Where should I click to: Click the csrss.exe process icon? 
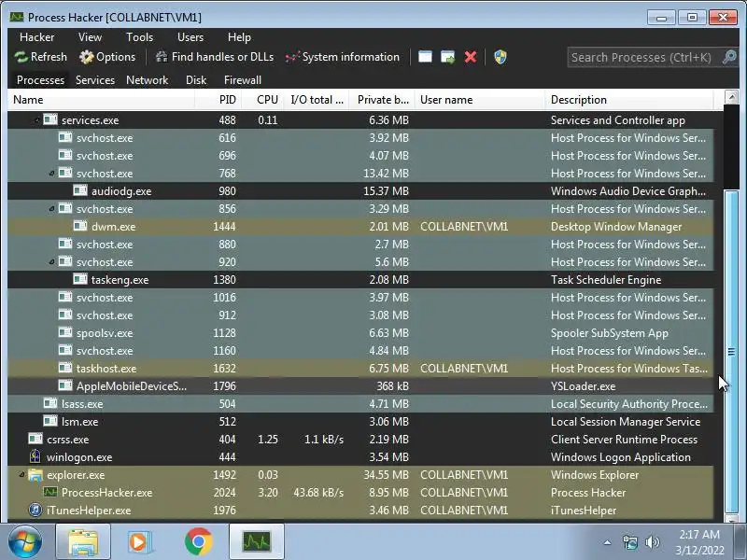tap(35, 439)
